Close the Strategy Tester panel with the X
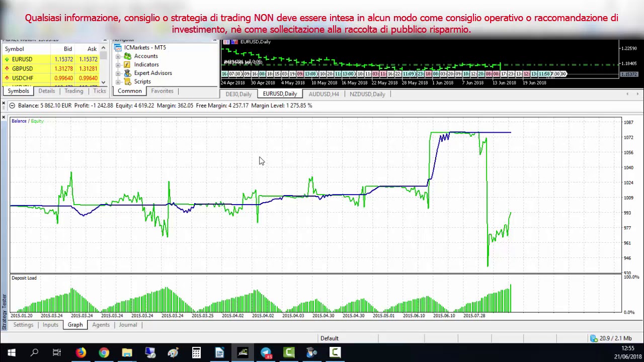Viewport: 644px width, 362px height. 4,118
